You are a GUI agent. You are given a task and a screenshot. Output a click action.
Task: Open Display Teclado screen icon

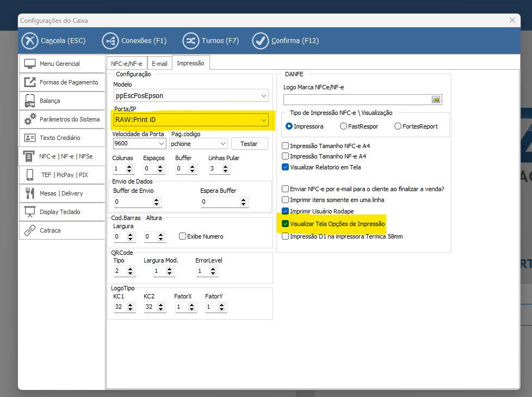[30, 212]
